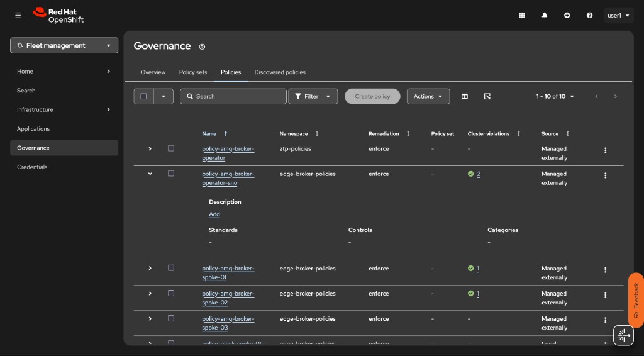Click the plus import icon in header
This screenshot has height=356, width=644.
pos(567,15)
